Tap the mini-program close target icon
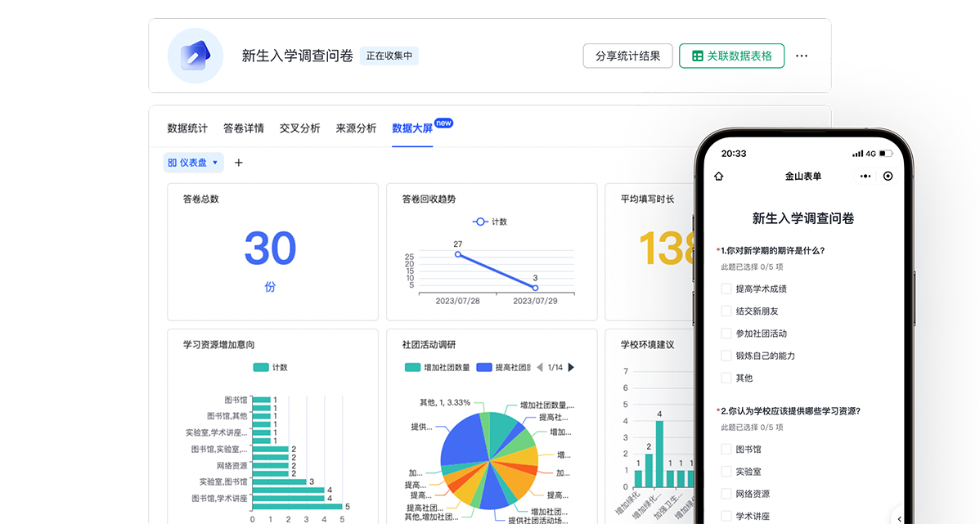Viewport: 980px width, 524px height. (x=888, y=176)
